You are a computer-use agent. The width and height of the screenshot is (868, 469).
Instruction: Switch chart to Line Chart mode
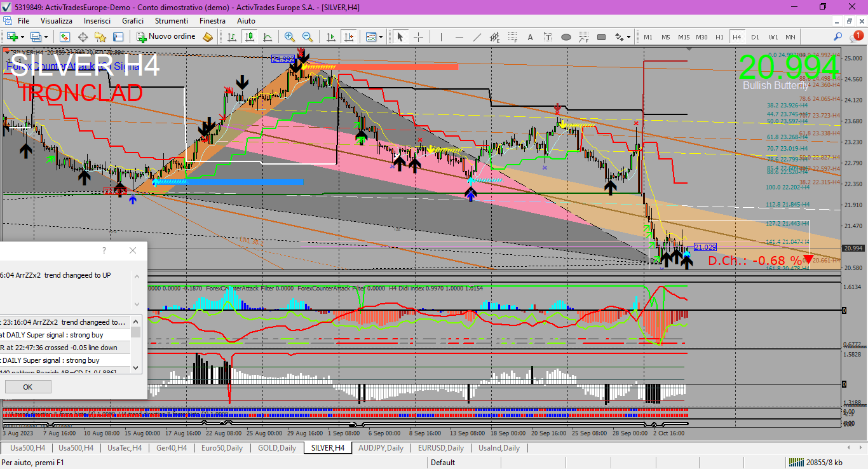(x=268, y=37)
